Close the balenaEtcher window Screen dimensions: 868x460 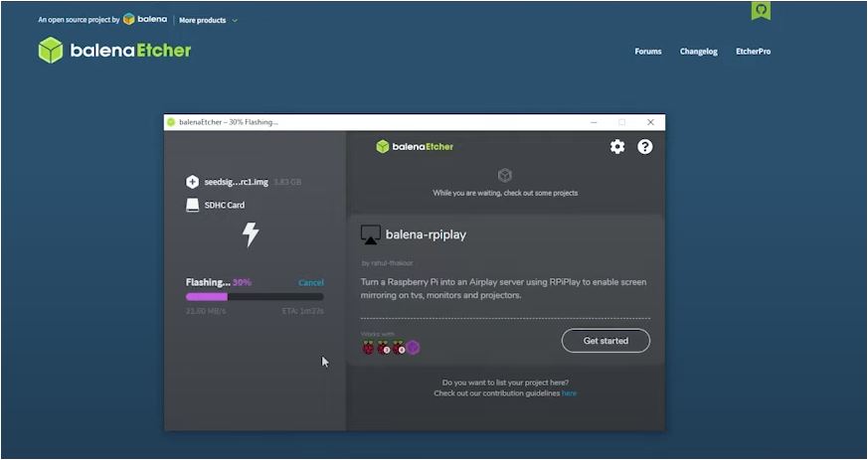point(650,122)
